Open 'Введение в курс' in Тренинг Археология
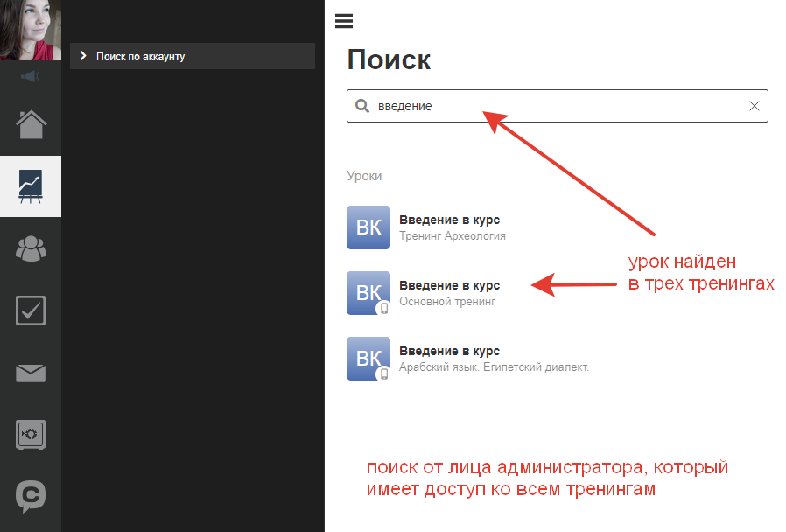Screen dimensions: 786x532 (x=449, y=220)
